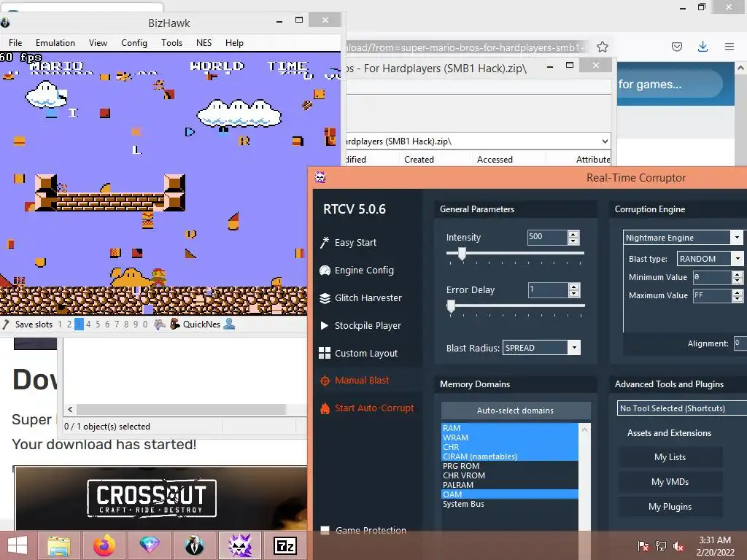Deselect CIRAM (nametables) domain
Screen dimensions: 747x560
coord(510,456)
